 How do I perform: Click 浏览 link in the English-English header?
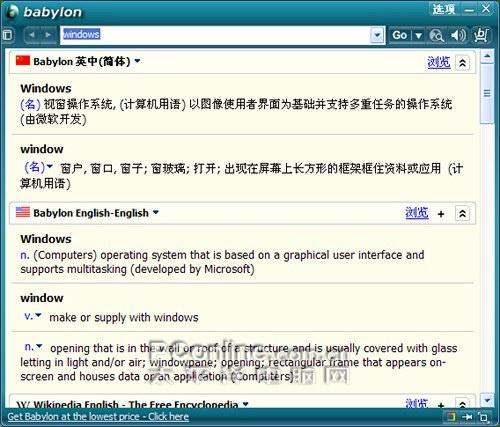pos(417,213)
